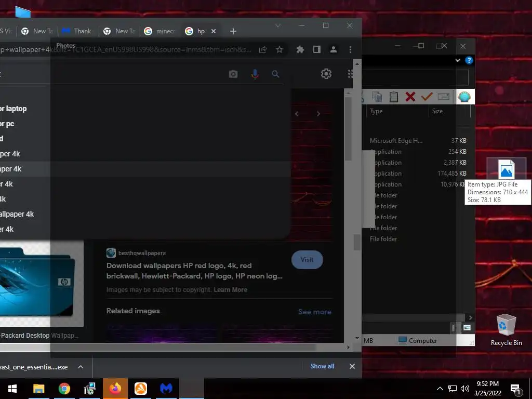Click the 'Learn More' copyright link
Screen dimensions: 532x399
tap(230, 290)
